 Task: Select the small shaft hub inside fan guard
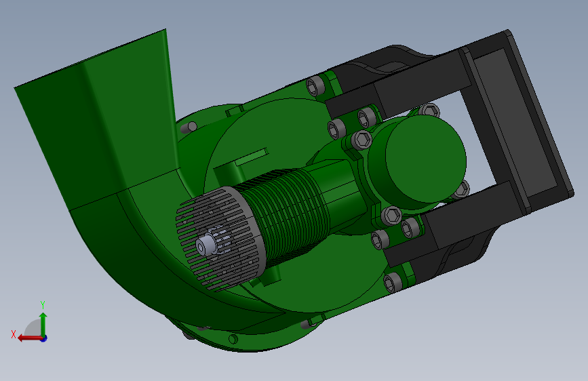coord(206,245)
